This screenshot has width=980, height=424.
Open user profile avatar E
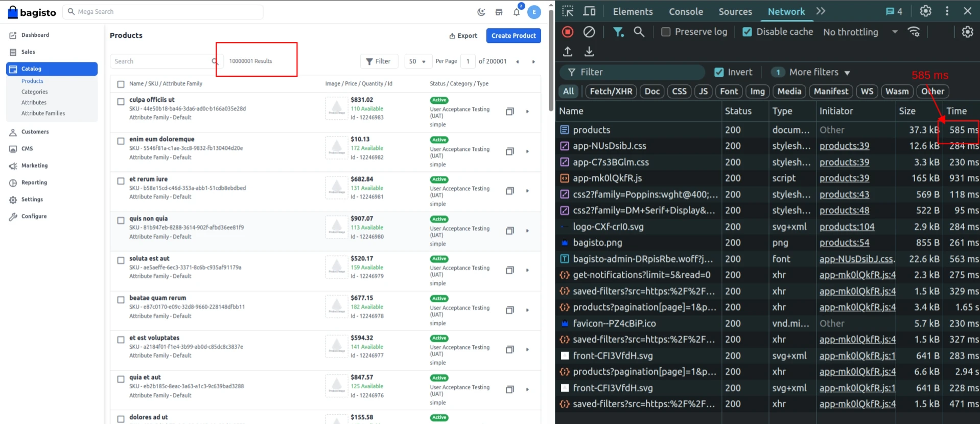534,12
